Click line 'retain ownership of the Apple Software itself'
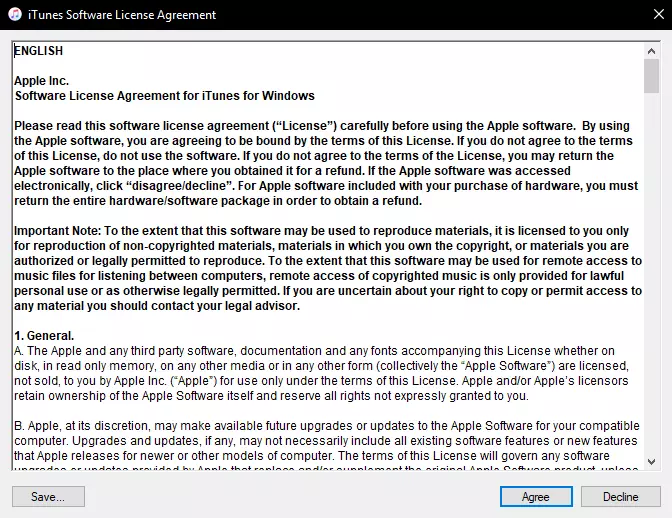Image resolution: width=672 pixels, height=518 pixels. click(271, 396)
